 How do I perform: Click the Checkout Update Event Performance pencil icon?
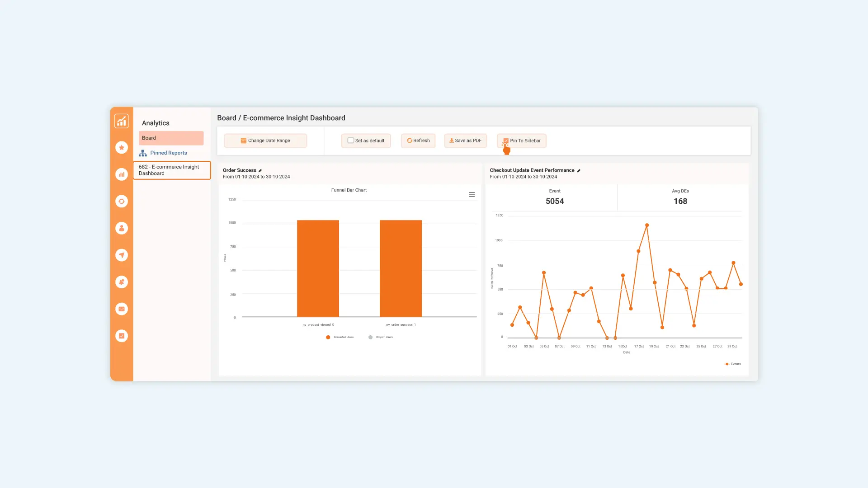[x=579, y=171]
